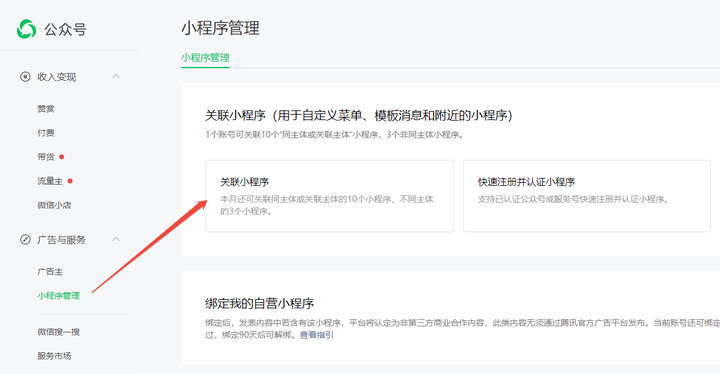Click the 广告与服务 compass icon
Image resolution: width=720 pixels, height=374 pixels.
coord(25,239)
